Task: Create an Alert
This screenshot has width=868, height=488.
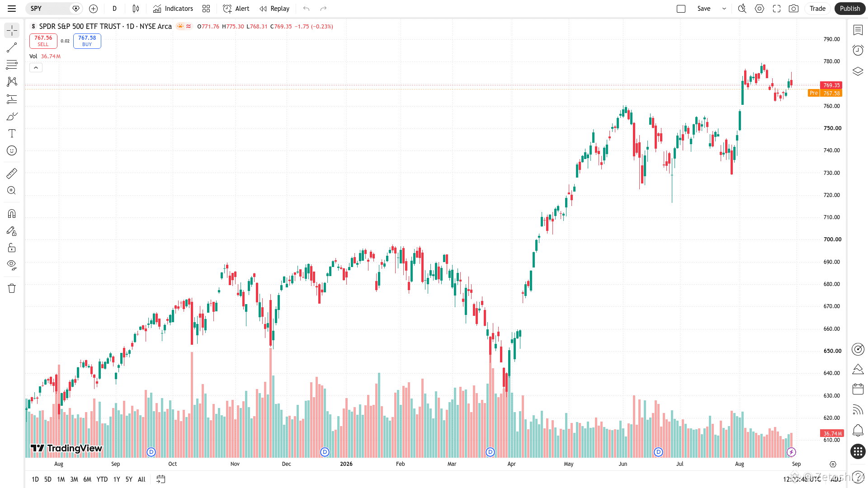Action: [x=236, y=9]
